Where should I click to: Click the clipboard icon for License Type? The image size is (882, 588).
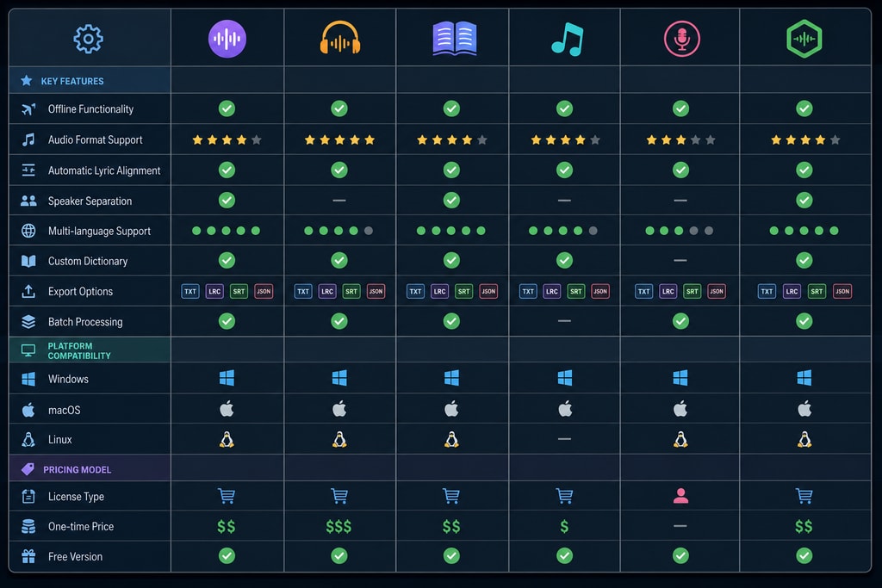(28, 497)
